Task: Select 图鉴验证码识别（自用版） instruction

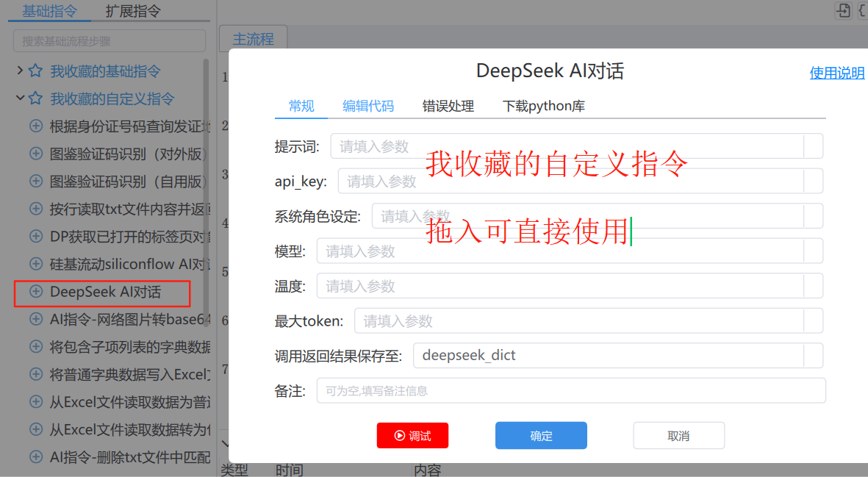Action: pyautogui.click(x=129, y=181)
